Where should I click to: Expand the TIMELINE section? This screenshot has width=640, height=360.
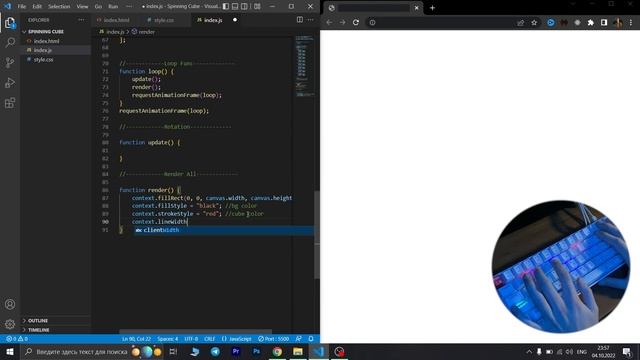click(x=38, y=330)
